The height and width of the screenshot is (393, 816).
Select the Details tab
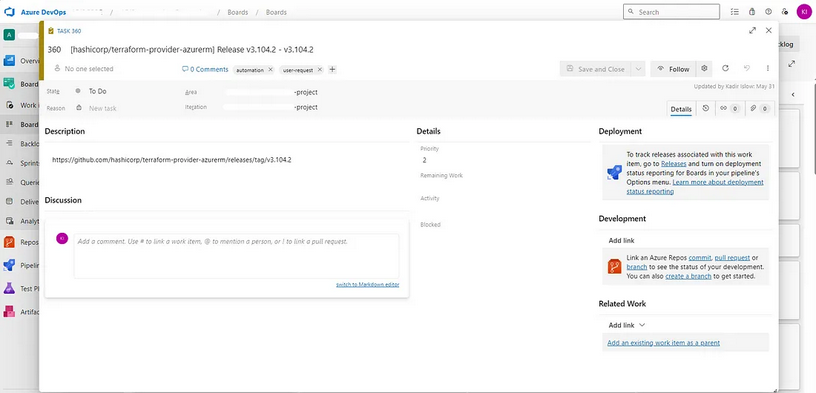(x=681, y=109)
